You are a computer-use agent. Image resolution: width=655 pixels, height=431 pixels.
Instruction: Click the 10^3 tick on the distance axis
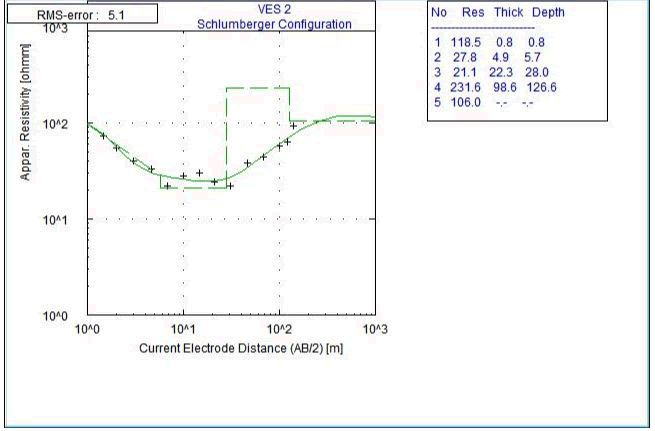375,329
